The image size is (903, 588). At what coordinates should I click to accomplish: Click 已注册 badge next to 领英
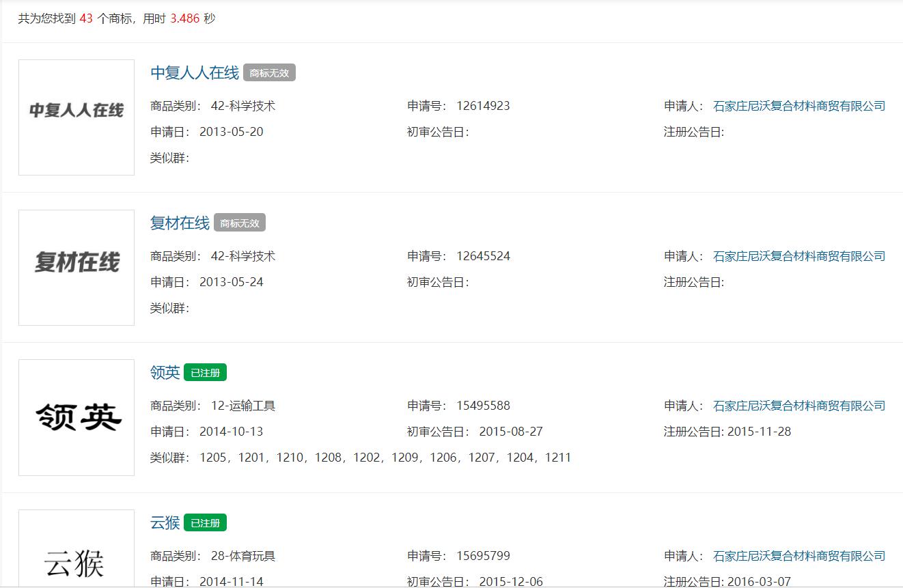pyautogui.click(x=205, y=373)
